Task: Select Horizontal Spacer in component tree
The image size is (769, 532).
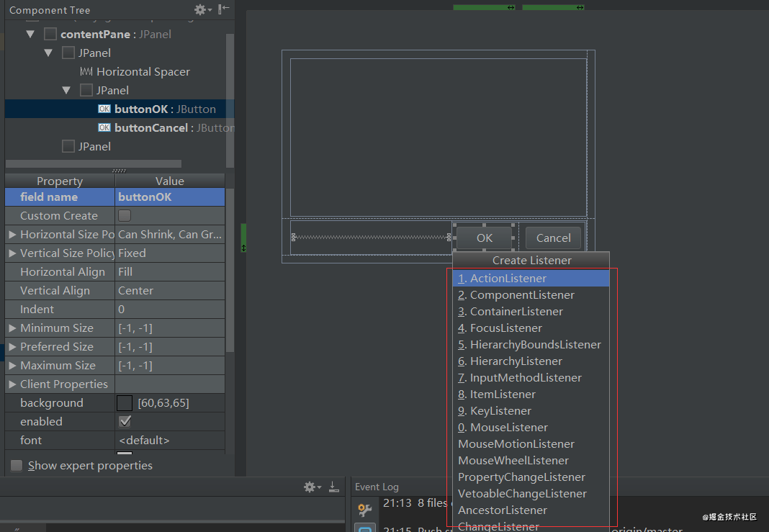Action: click(x=135, y=71)
